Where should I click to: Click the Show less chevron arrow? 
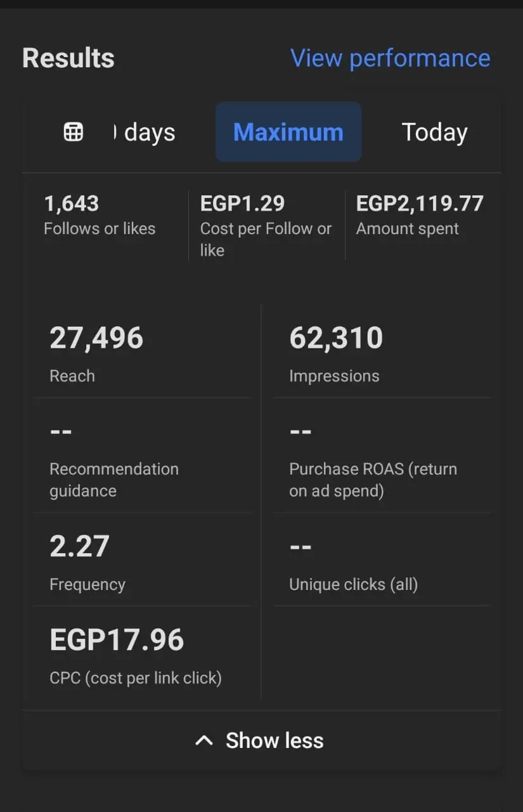tap(203, 740)
